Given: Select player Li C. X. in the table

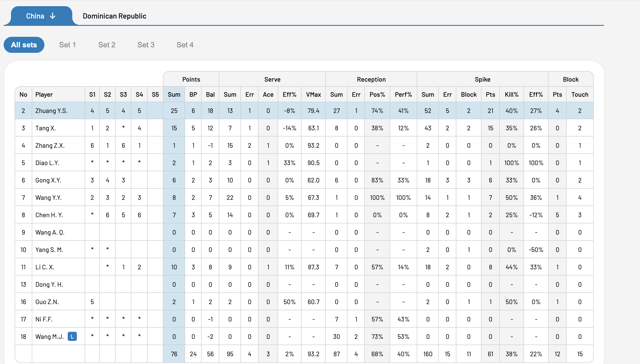Looking at the screenshot, I should (45, 267).
